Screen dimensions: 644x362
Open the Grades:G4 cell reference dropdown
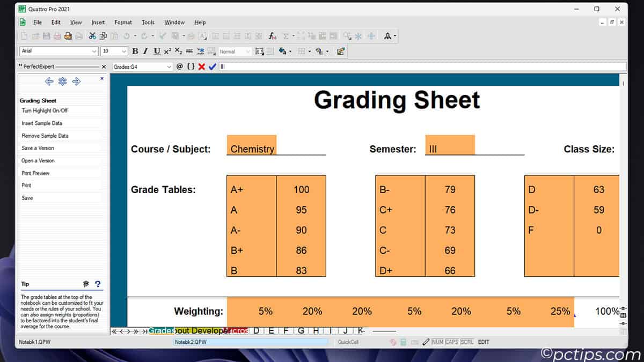(x=169, y=67)
